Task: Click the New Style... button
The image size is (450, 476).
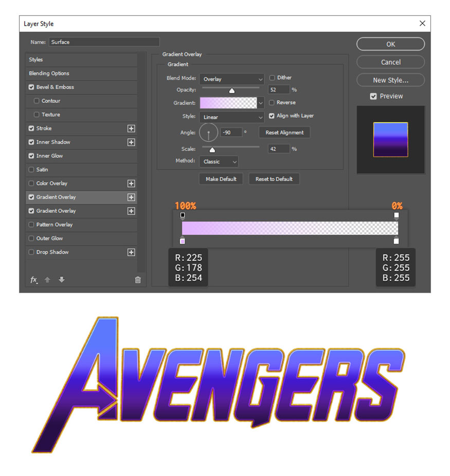Action: click(x=390, y=80)
